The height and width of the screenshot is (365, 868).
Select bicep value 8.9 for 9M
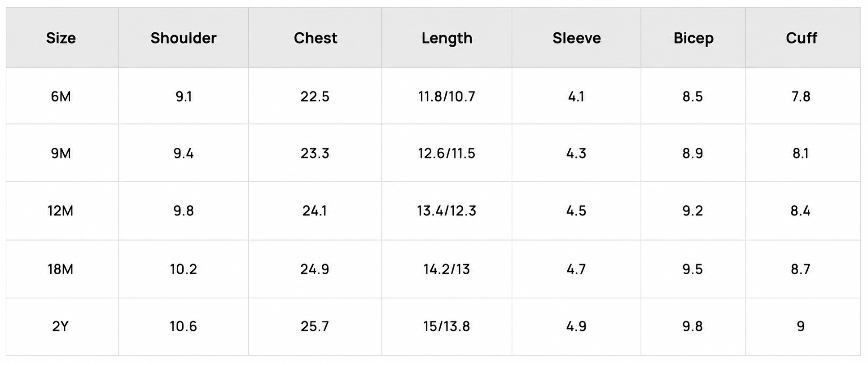coord(693,154)
